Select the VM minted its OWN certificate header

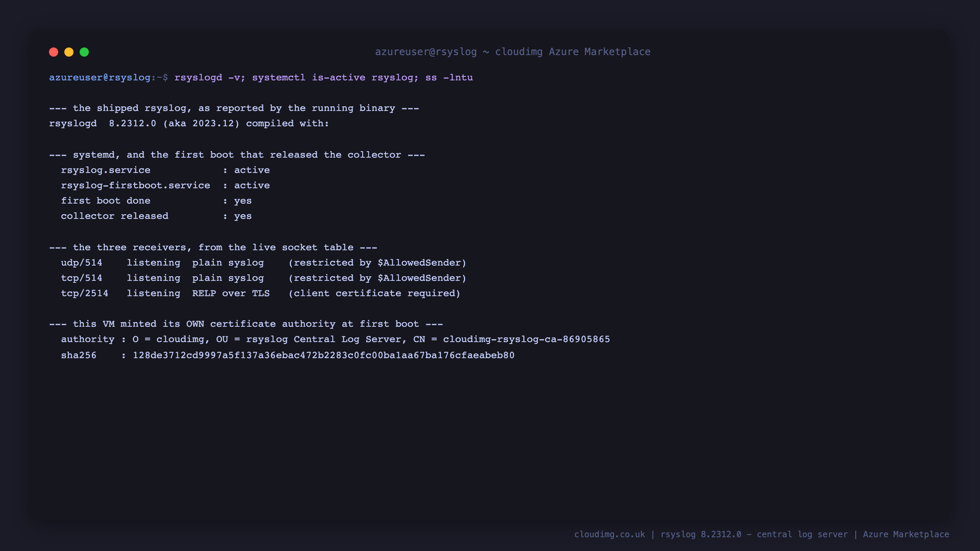pos(246,324)
